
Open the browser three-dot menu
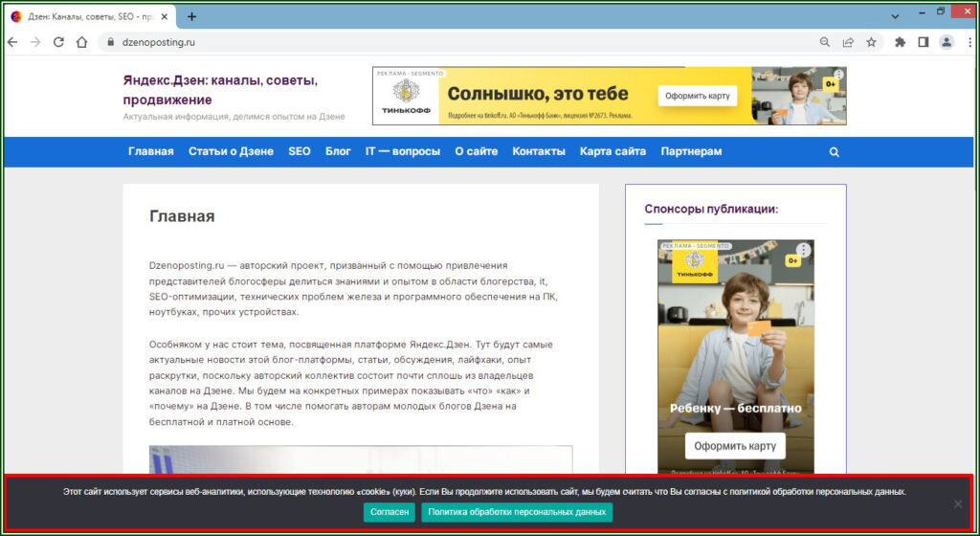click(970, 42)
